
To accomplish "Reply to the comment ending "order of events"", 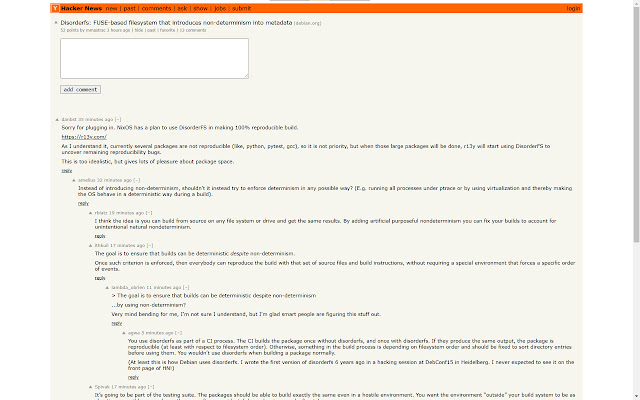I will click(100, 278).
